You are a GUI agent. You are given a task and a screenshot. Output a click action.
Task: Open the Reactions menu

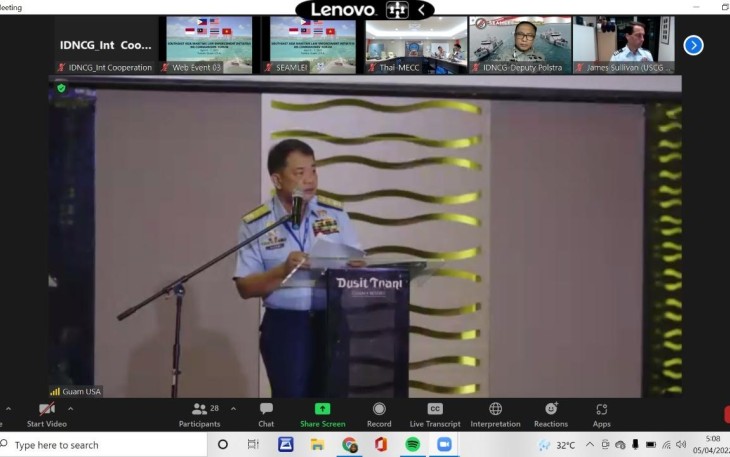tap(551, 415)
